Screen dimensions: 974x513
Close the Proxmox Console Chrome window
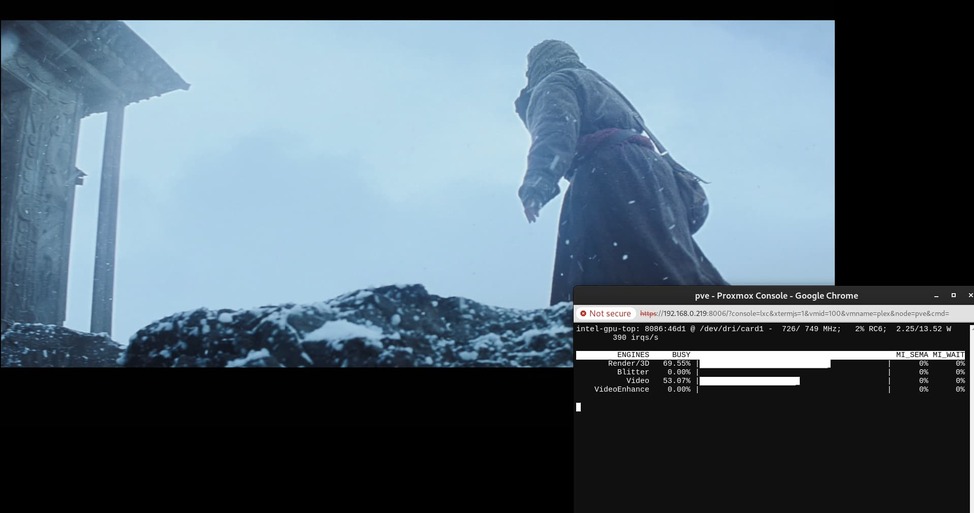970,296
